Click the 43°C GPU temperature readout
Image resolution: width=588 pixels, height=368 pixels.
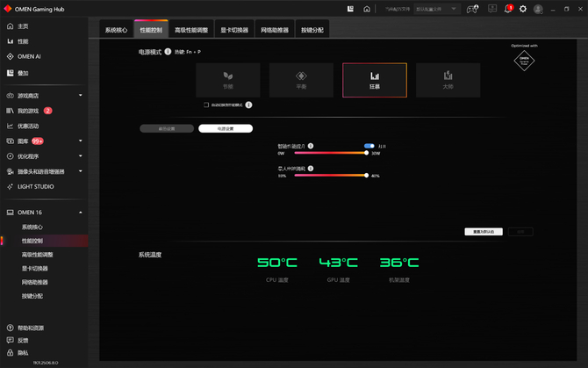(x=338, y=263)
